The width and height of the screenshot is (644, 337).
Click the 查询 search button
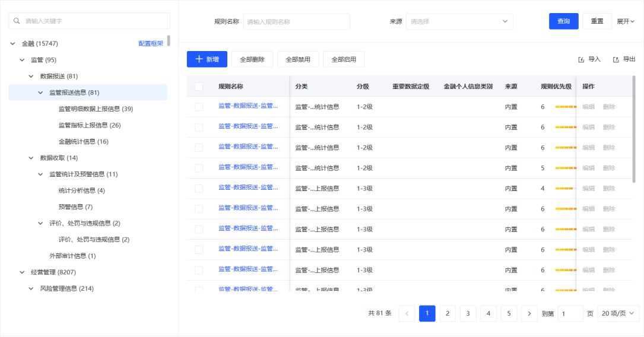pos(563,21)
